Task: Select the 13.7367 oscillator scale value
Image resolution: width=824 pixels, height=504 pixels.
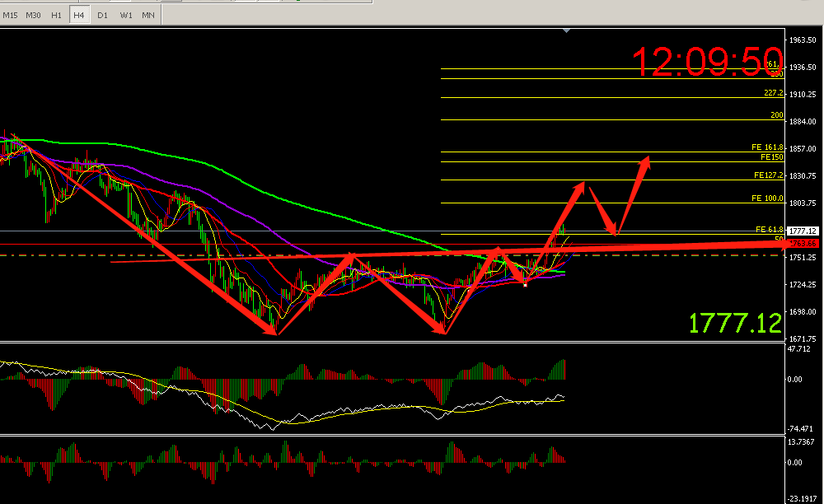Action: coord(801,442)
